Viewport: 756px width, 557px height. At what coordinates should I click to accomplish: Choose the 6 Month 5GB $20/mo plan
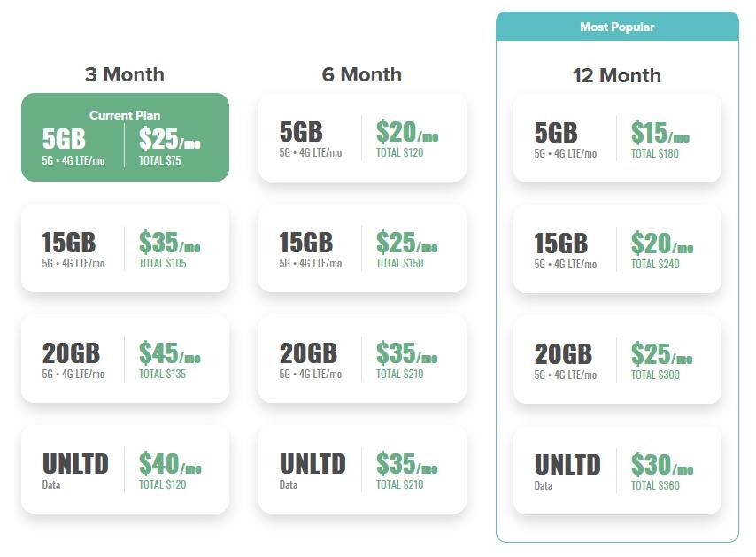(x=362, y=137)
